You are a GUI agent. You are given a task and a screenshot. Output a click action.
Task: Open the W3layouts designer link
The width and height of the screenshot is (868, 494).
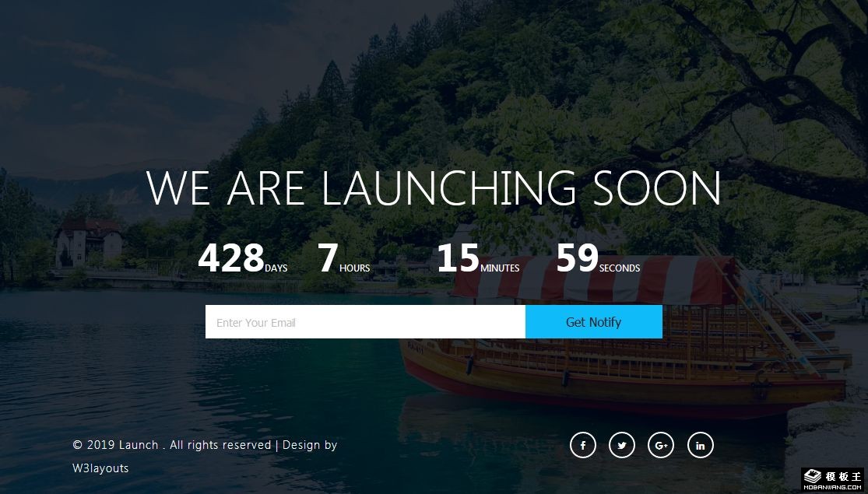[100, 468]
